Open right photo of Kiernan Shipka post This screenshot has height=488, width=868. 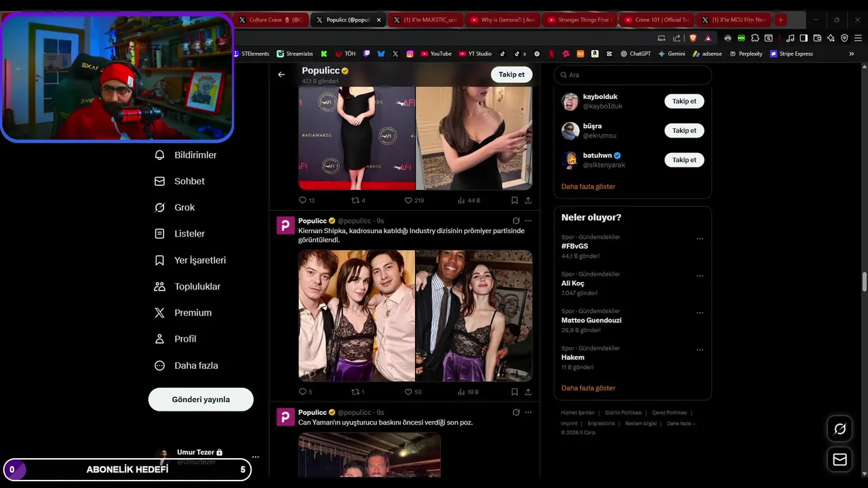pyautogui.click(x=474, y=316)
